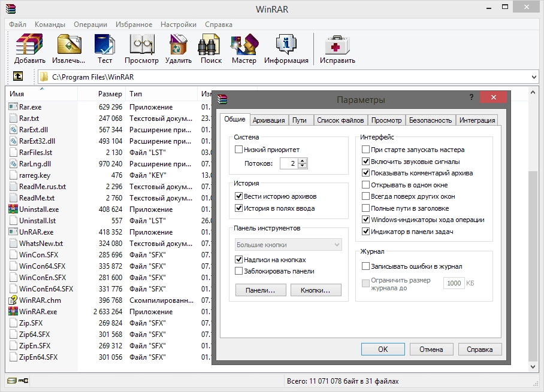Screen dimensions: 544x392
Task: Click the dialog help question mark
Action: (x=471, y=97)
